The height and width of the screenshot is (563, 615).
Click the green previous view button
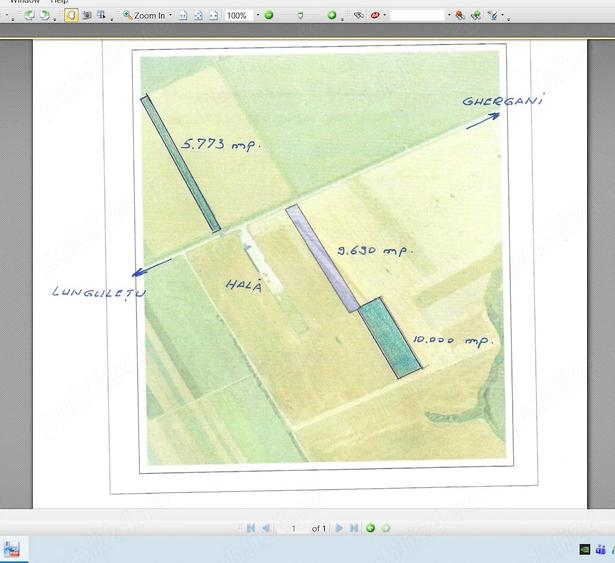point(370,528)
